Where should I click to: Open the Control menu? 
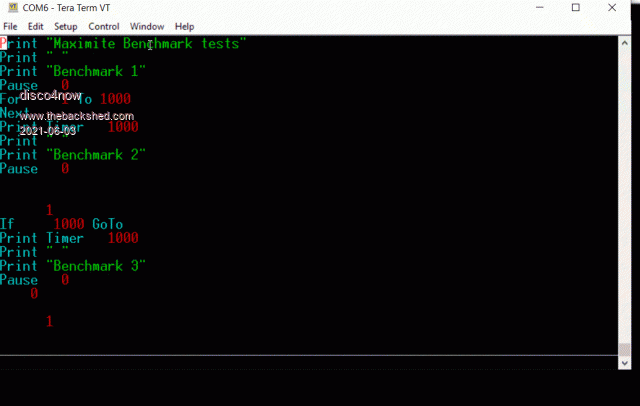coord(104,27)
